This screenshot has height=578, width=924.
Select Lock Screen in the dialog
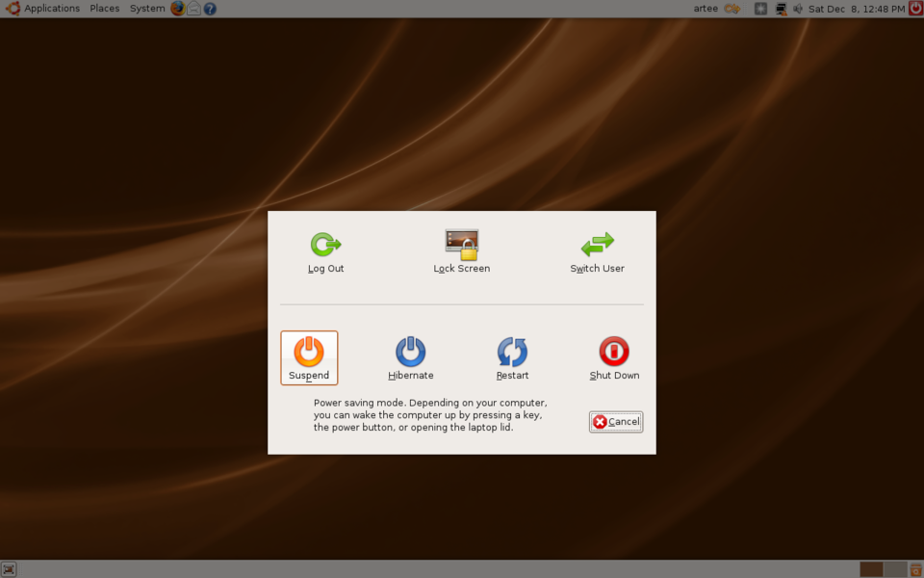tap(461, 252)
